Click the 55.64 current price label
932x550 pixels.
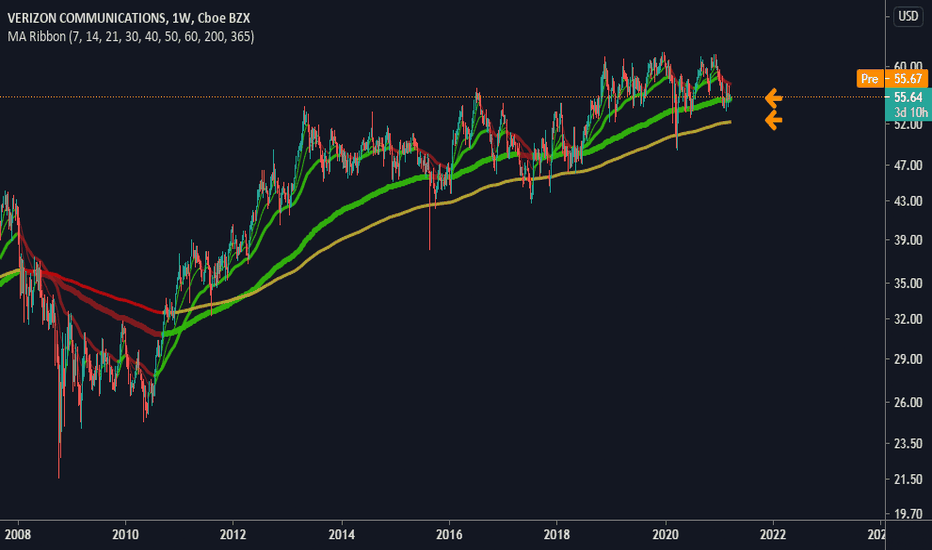pyautogui.click(x=908, y=97)
